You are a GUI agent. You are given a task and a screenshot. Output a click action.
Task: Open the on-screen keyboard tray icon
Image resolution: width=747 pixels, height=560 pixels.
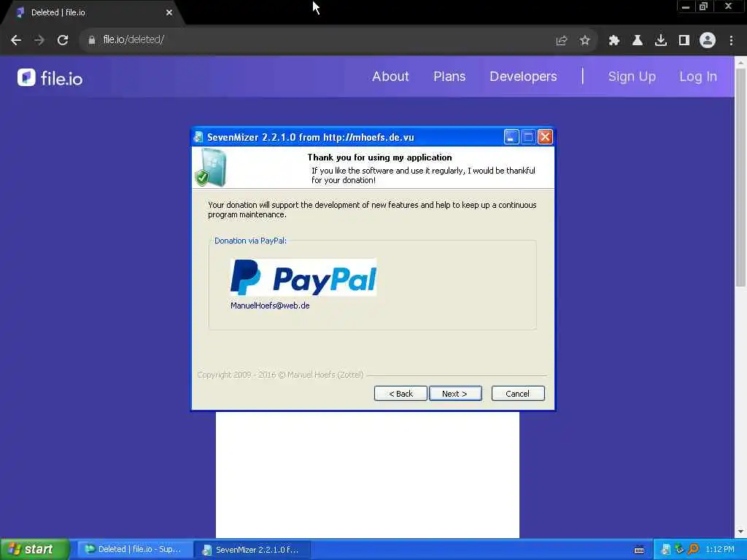pyautogui.click(x=639, y=550)
